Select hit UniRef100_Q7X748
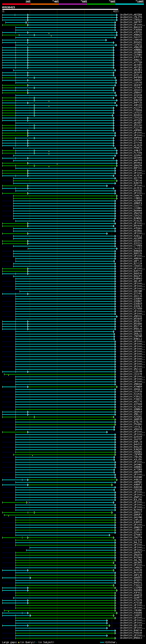The width and height of the screenshot is (146, 644). [131, 140]
